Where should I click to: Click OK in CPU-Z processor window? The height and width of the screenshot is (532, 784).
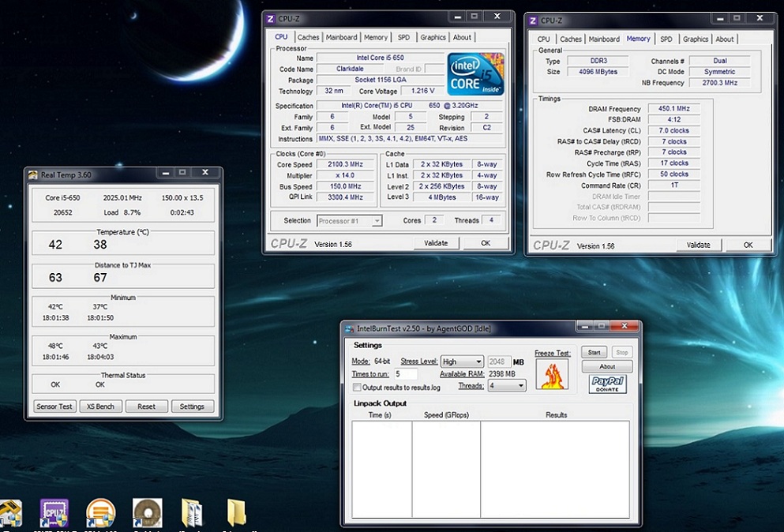486,243
